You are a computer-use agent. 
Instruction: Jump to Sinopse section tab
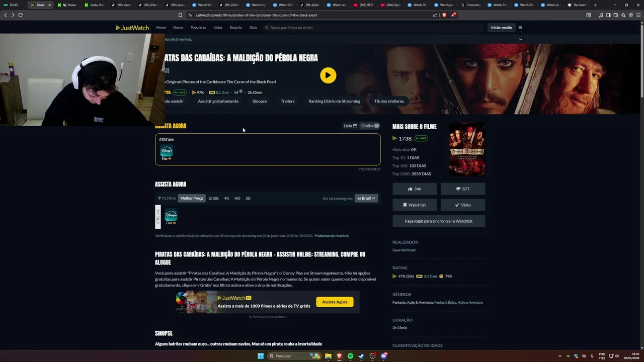(x=260, y=101)
